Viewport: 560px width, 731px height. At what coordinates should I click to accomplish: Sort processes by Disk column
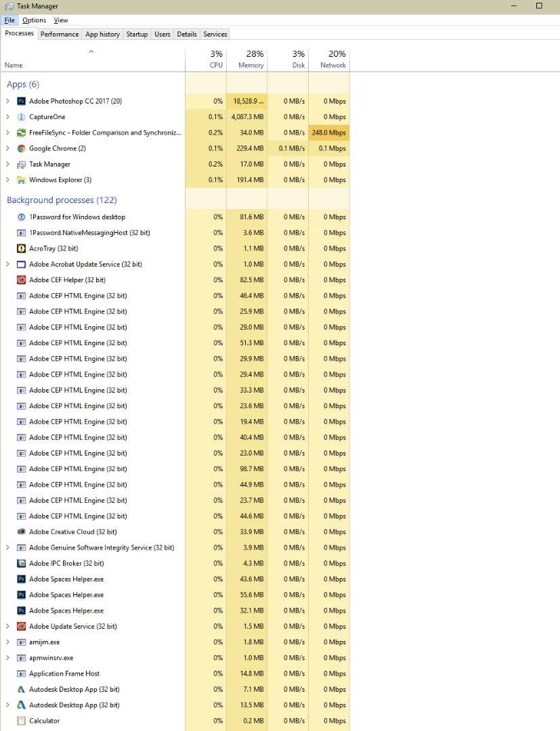[288, 59]
